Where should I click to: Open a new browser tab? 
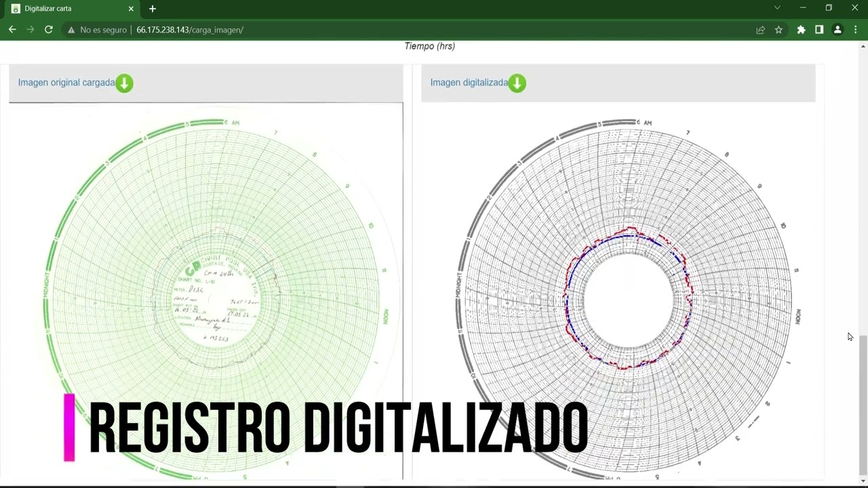click(153, 9)
